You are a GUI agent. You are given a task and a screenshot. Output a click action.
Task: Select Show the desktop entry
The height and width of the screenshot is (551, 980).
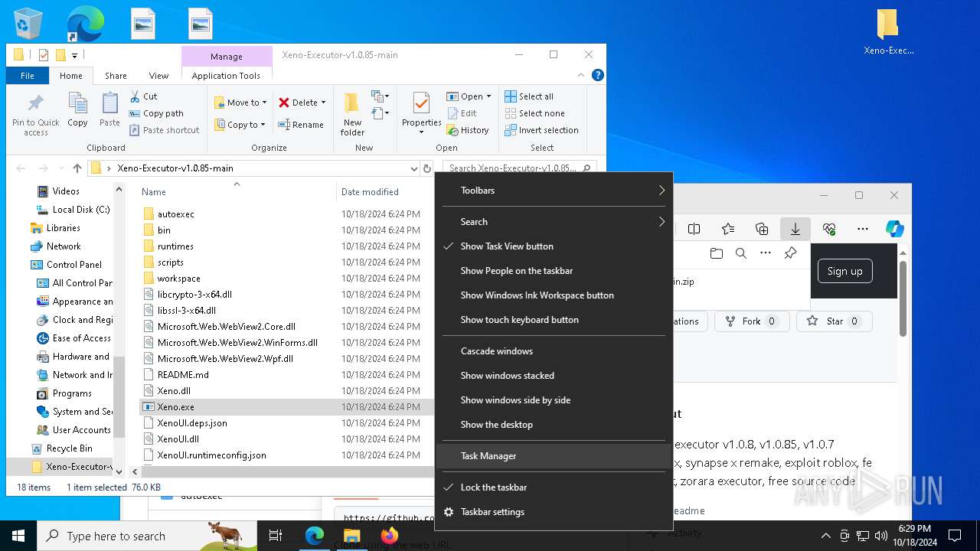554,425
